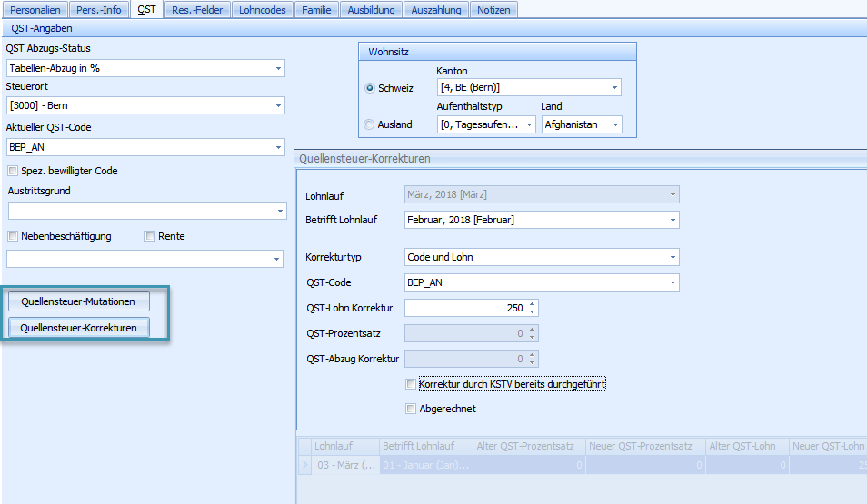The image size is (867, 504).
Task: Open the Steuerort dropdown list
Action: (x=277, y=106)
